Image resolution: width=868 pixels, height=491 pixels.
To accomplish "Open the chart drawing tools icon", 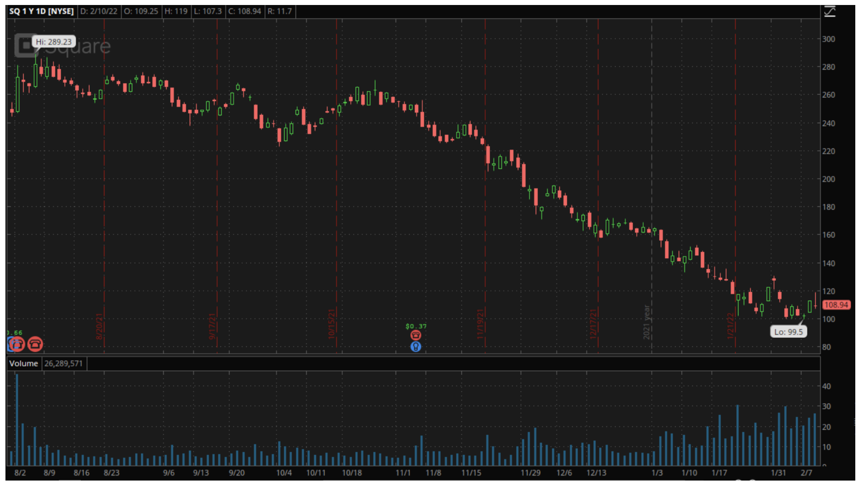I will (x=830, y=11).
